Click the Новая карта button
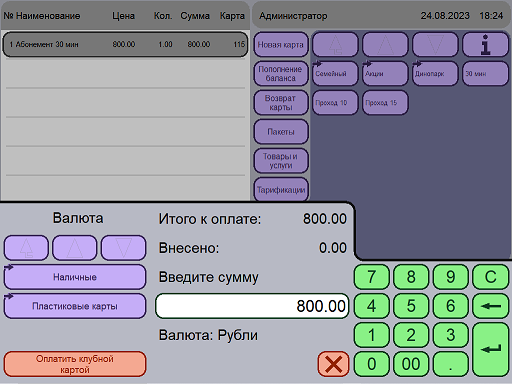Screen dimensions: 512x384 [x=281, y=44]
